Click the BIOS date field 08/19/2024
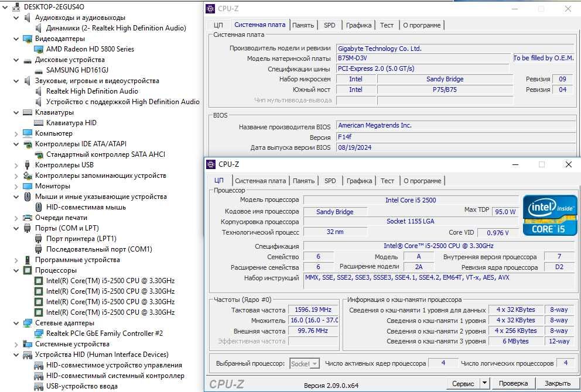Screen dimensions: 581x392 coord(456,147)
